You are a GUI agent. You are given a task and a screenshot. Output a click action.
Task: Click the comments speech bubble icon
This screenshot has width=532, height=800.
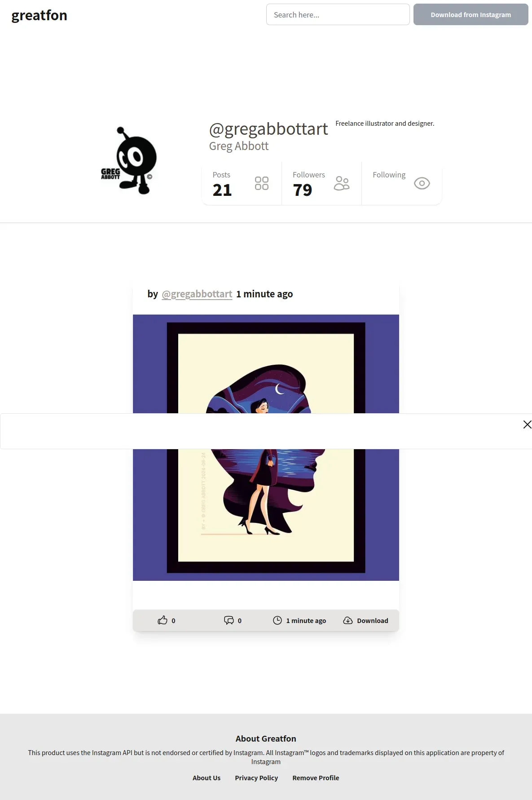229,620
